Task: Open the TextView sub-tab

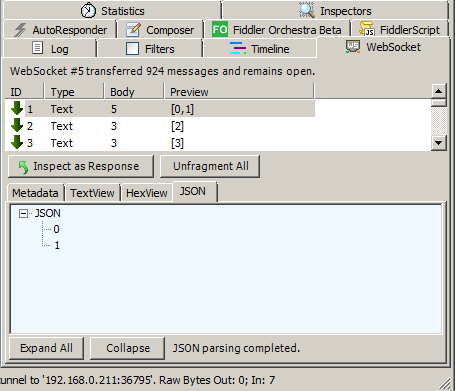Action: (x=92, y=193)
